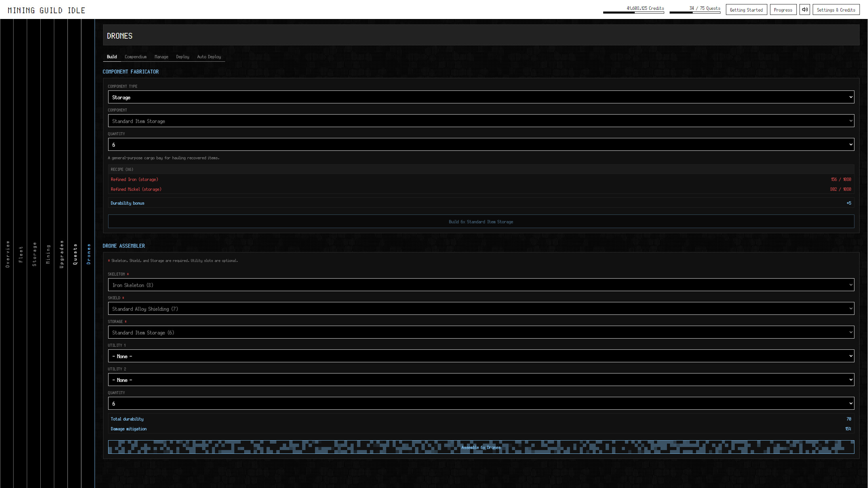Open the Shield dropdown showing Standard Alloy Shielding

[481, 308]
